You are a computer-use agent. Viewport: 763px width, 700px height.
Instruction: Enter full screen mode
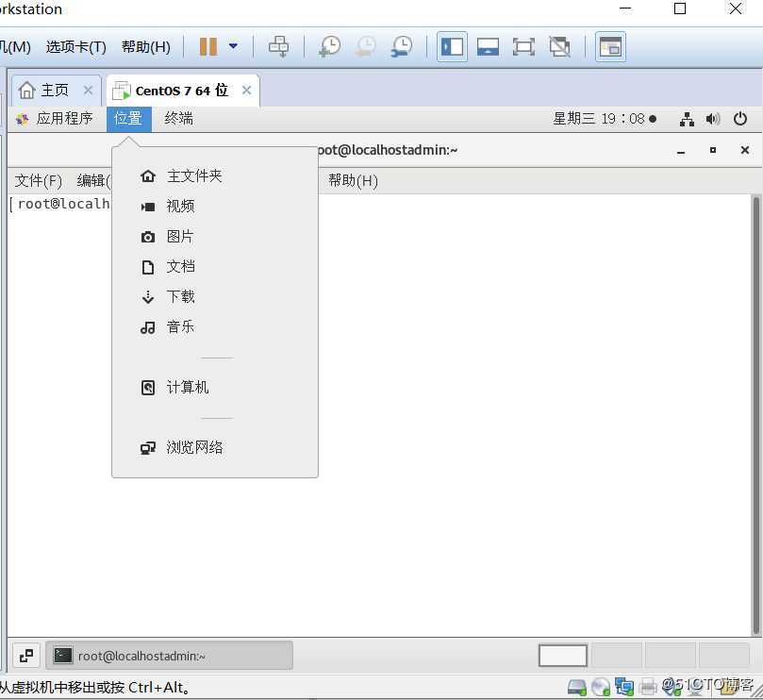pyautogui.click(x=523, y=47)
